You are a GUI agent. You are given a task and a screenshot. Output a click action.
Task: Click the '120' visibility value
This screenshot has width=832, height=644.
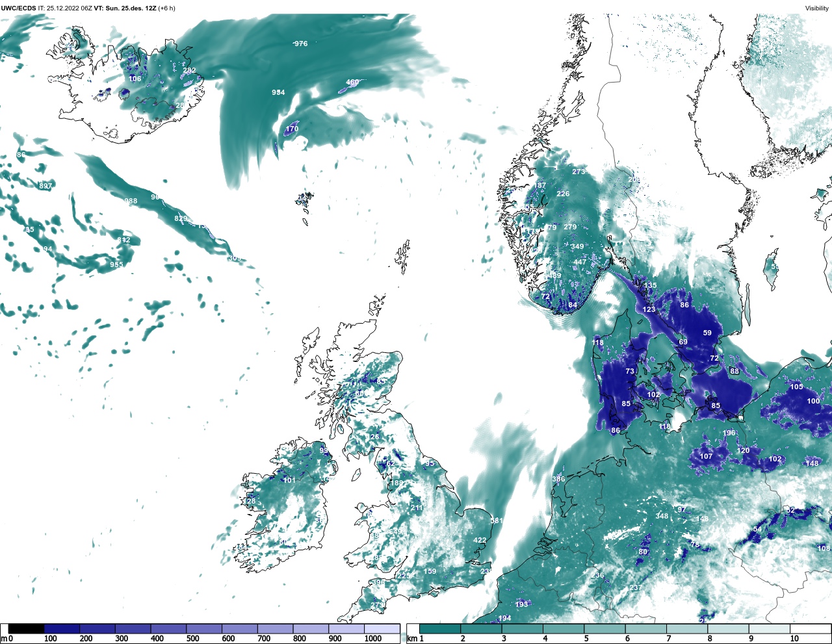click(x=744, y=451)
